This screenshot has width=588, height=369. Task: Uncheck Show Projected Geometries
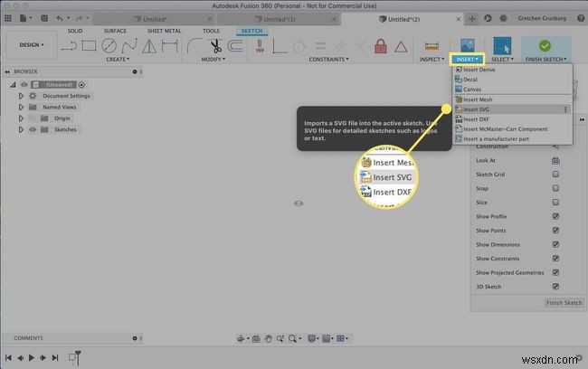tap(555, 272)
